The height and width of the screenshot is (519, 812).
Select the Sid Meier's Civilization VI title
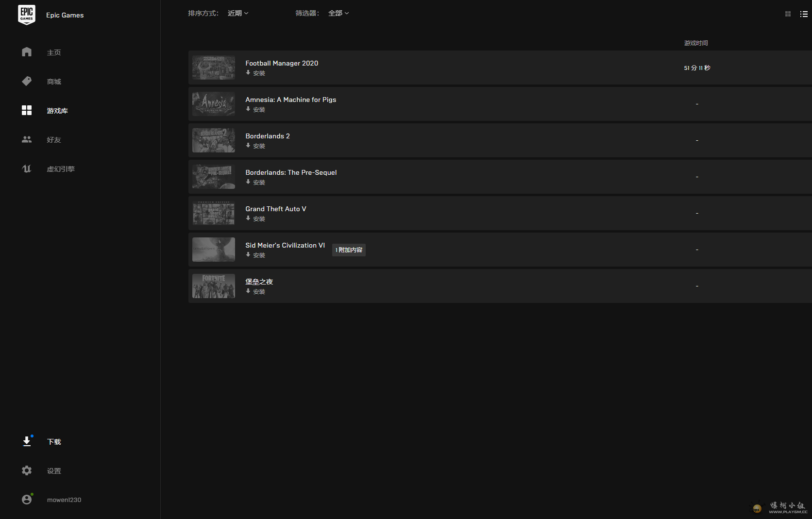(285, 245)
